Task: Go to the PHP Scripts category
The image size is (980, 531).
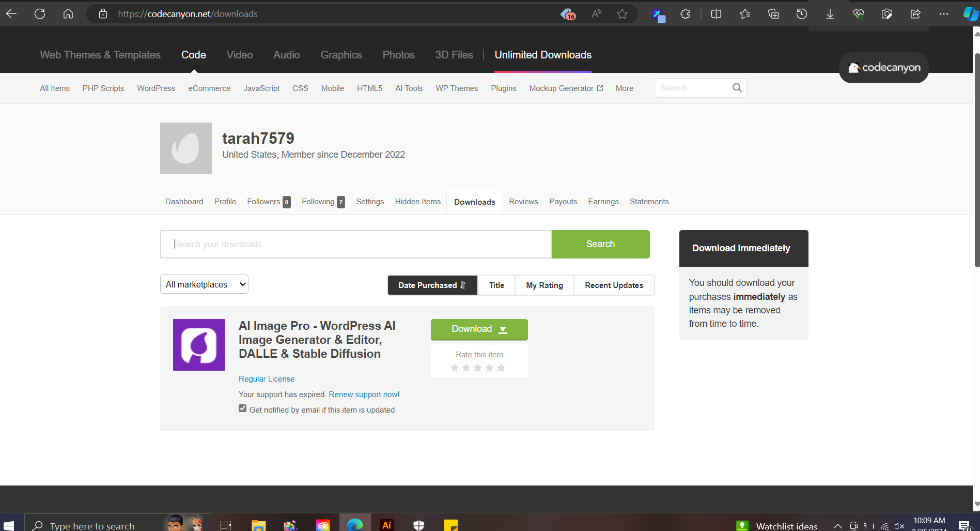Action: (x=103, y=88)
